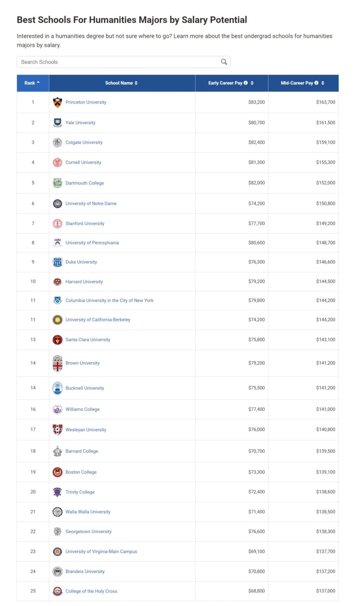Click the Brown University crest logo
364x606 pixels.
[57, 363]
